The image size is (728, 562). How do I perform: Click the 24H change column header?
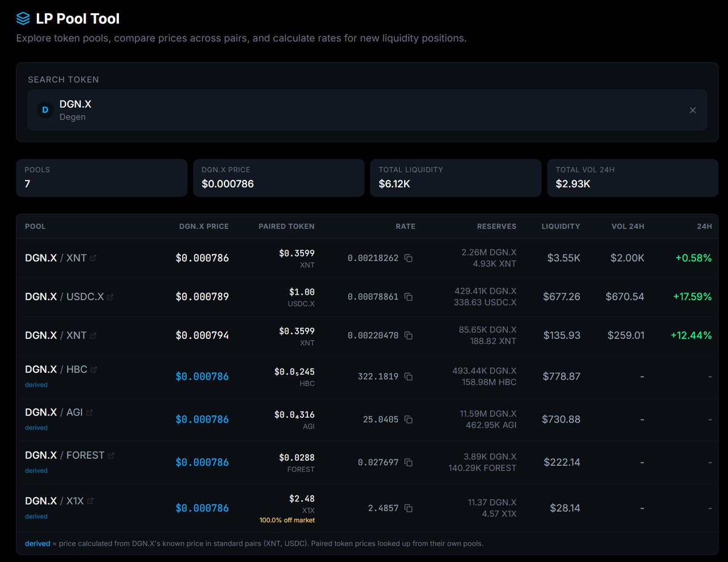click(x=704, y=226)
